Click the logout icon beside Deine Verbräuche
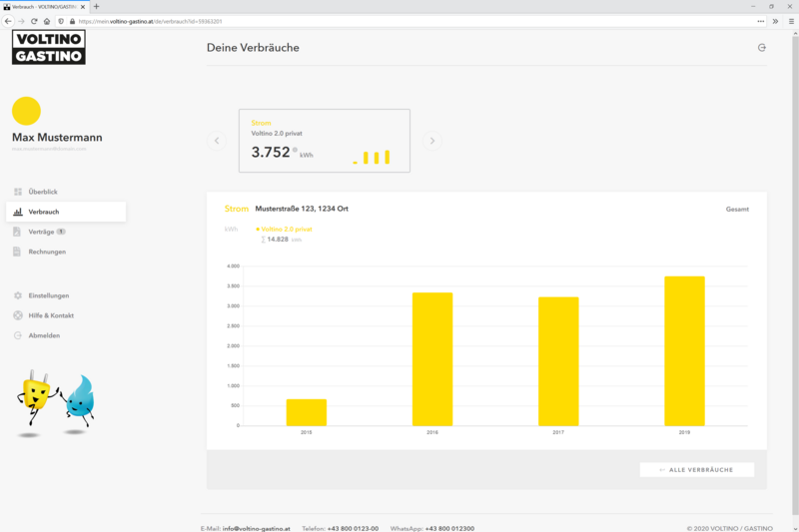Screen dimensions: 799x532 pyautogui.click(x=762, y=47)
